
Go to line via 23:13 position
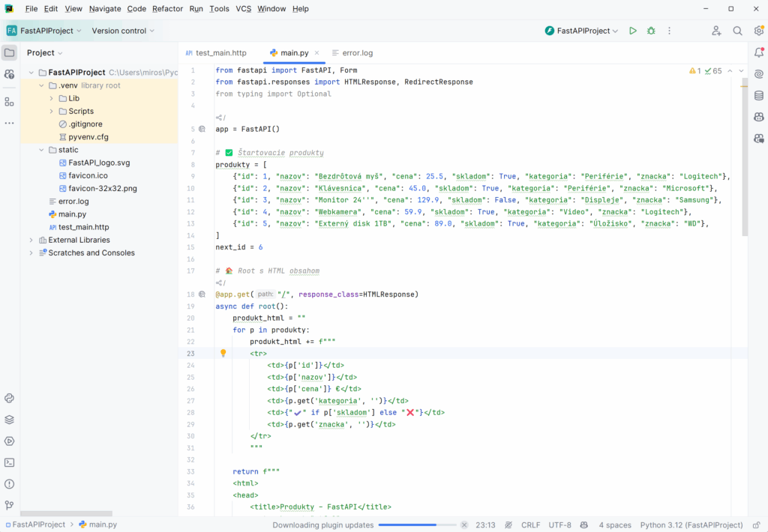[485, 525]
